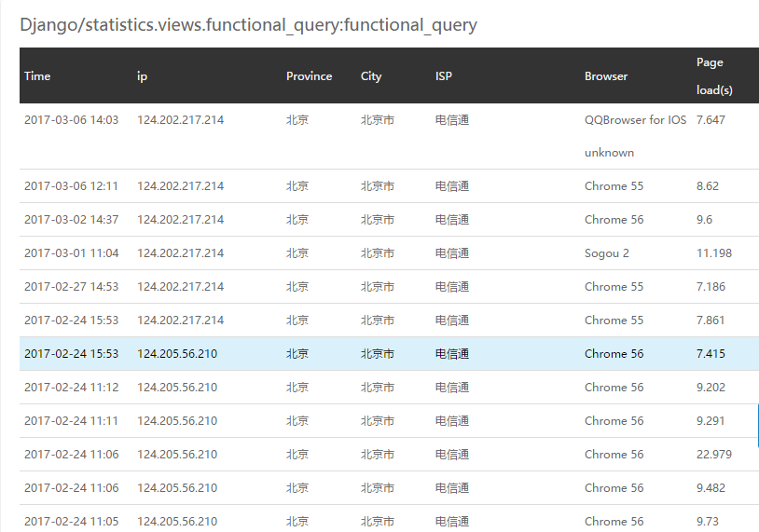759x532 pixels.
Task: Click the ISP column header
Action: point(444,76)
